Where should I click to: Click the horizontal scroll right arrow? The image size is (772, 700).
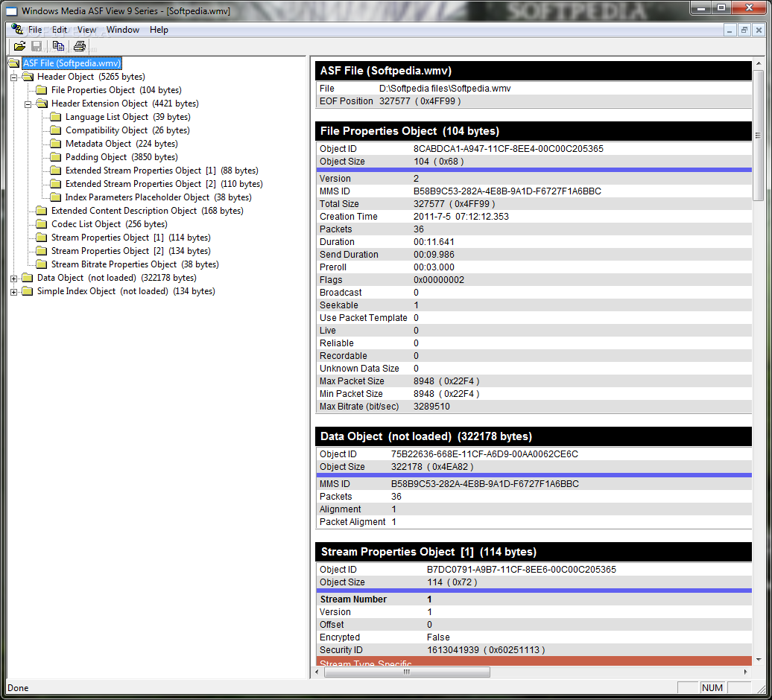(745, 672)
